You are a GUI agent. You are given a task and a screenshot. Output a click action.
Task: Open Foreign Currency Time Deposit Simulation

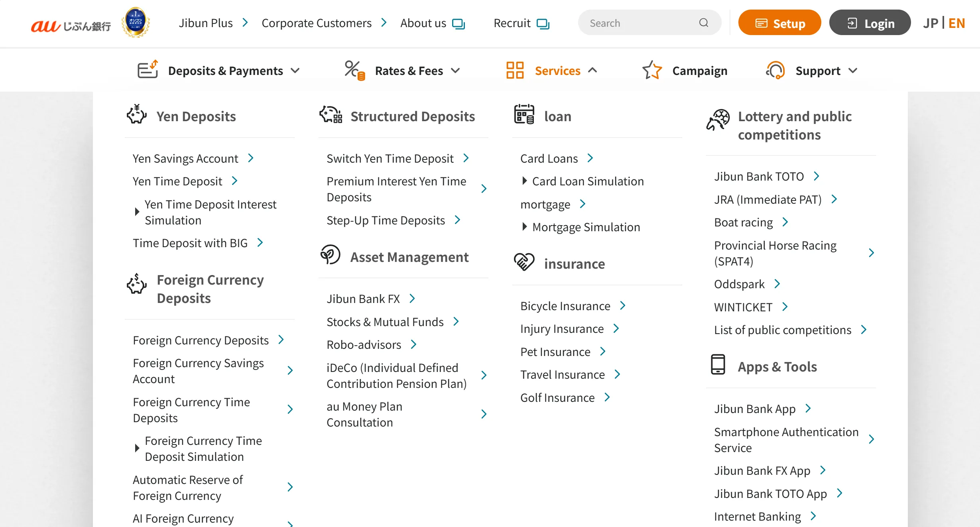(203, 449)
